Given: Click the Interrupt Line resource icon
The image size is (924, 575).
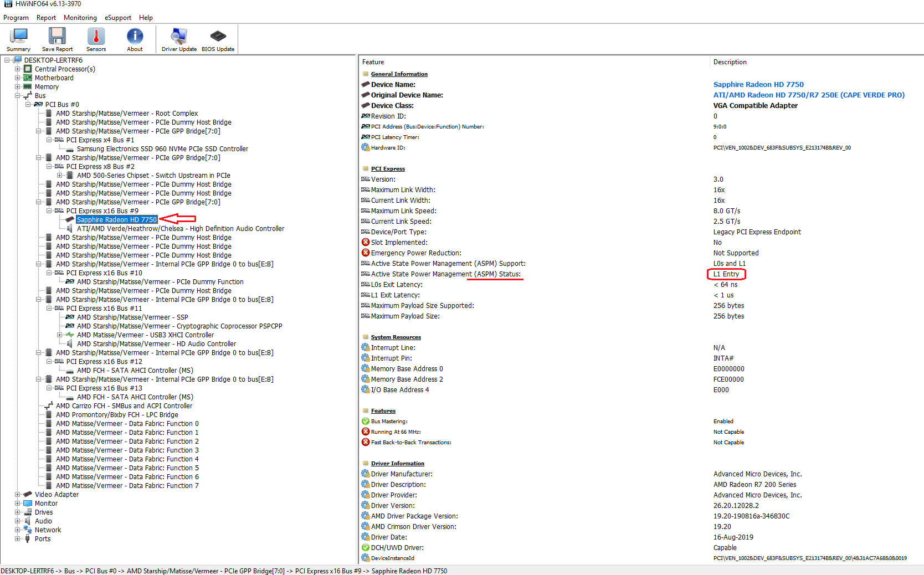Looking at the screenshot, I should coord(366,348).
